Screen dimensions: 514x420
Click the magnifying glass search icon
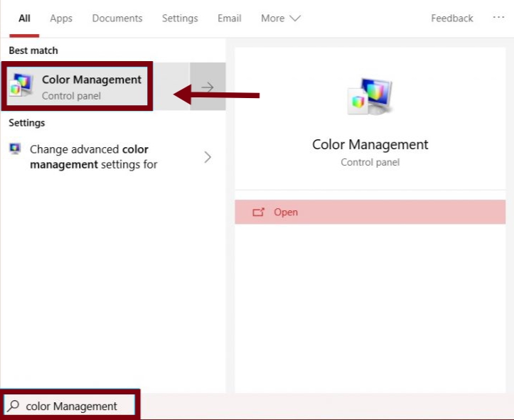(x=14, y=406)
